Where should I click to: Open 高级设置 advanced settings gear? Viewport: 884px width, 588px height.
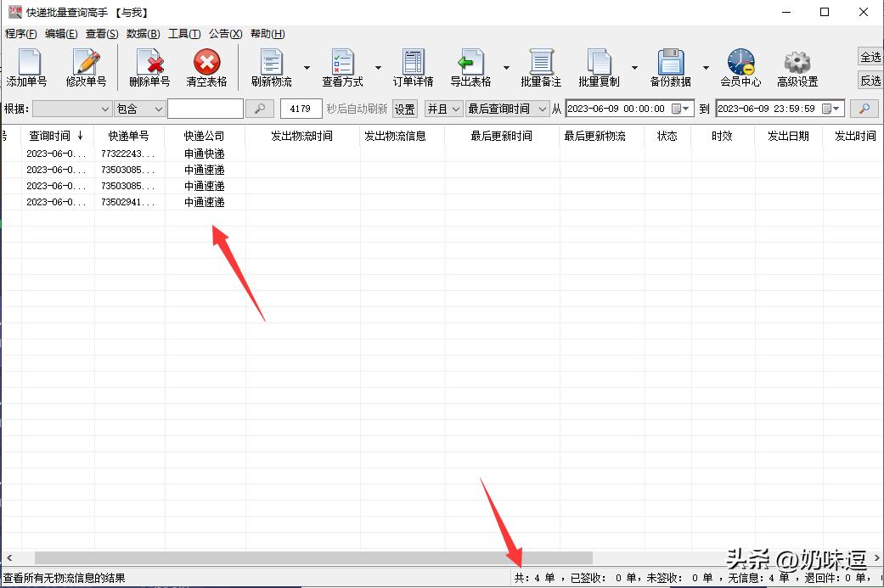(x=797, y=67)
